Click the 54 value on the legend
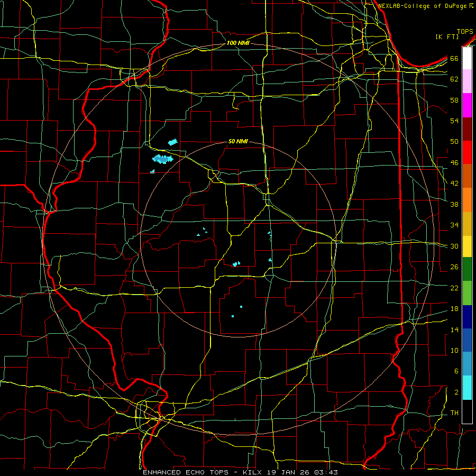476x476 pixels. click(454, 121)
